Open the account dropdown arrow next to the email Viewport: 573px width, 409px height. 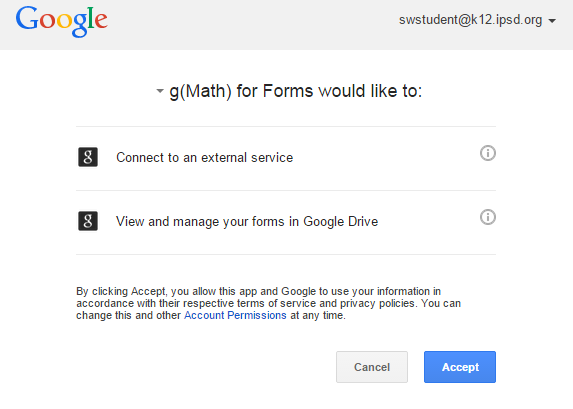(552, 21)
